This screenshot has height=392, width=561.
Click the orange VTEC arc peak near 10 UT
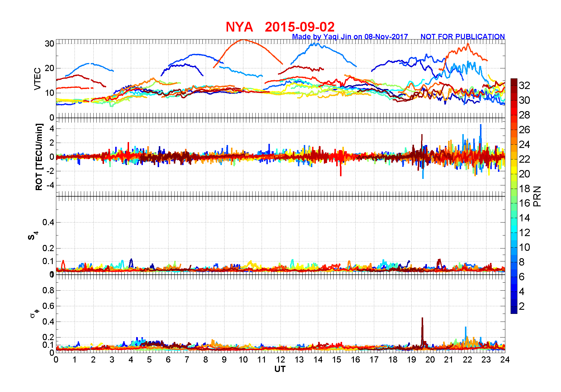pyautogui.click(x=244, y=40)
